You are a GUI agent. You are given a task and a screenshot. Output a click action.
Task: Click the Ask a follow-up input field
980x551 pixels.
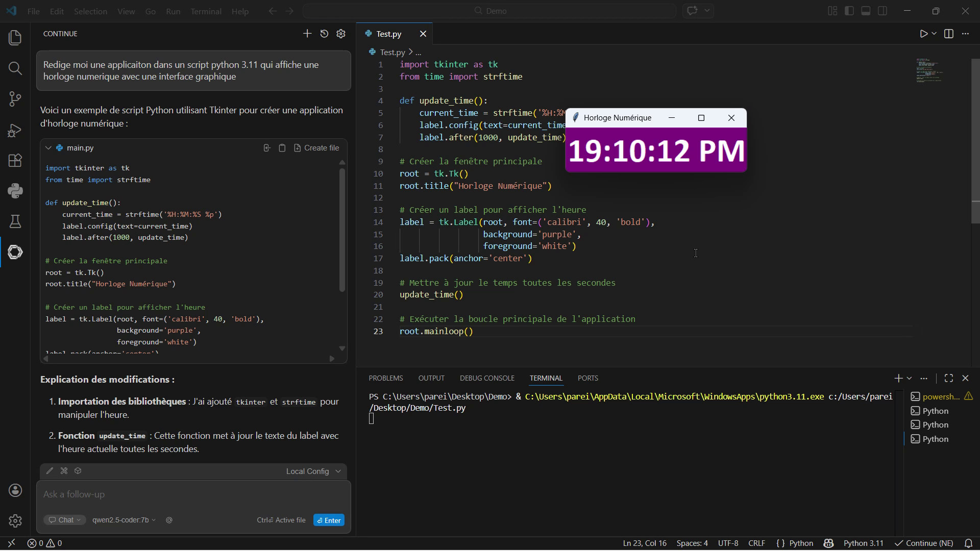[193, 494]
